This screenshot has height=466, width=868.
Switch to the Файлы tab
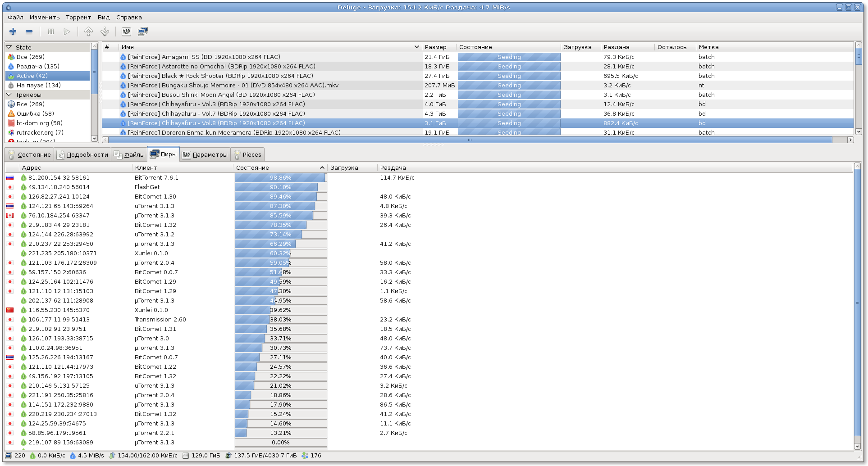pos(130,154)
